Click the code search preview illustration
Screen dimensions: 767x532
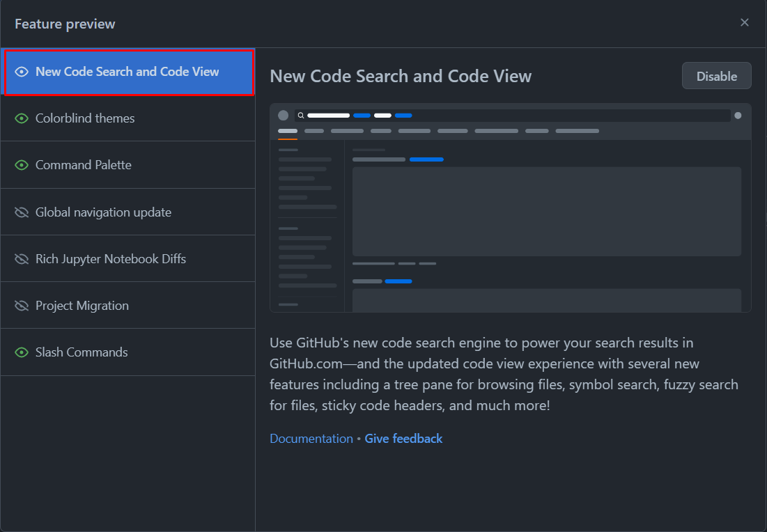click(x=510, y=208)
